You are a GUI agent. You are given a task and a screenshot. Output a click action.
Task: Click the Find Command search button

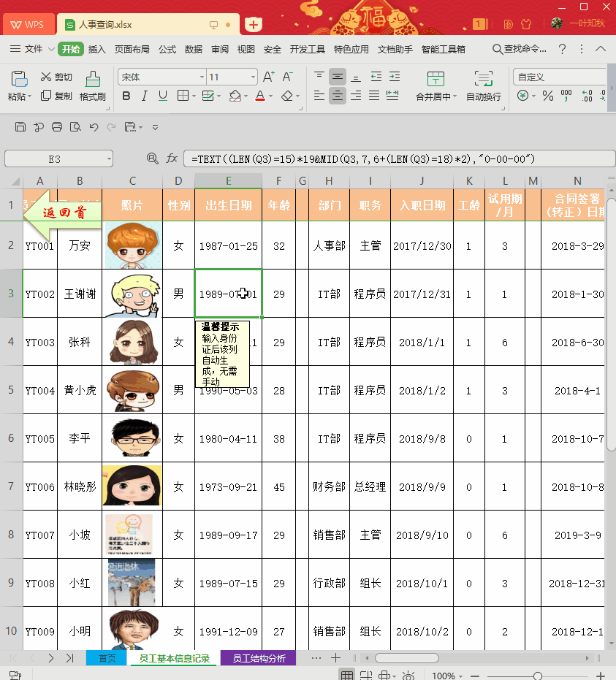point(519,49)
